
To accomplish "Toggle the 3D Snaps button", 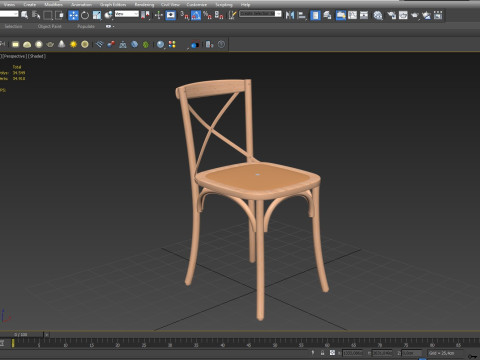I will [184, 15].
